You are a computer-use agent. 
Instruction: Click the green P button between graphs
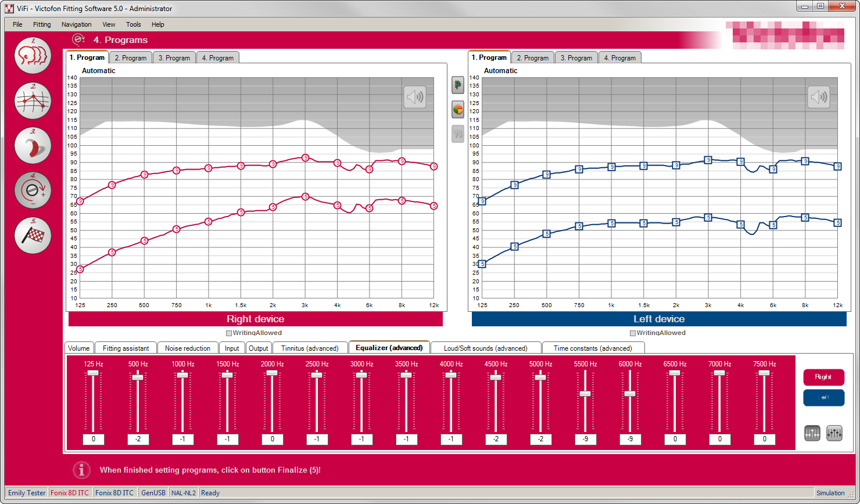457,86
